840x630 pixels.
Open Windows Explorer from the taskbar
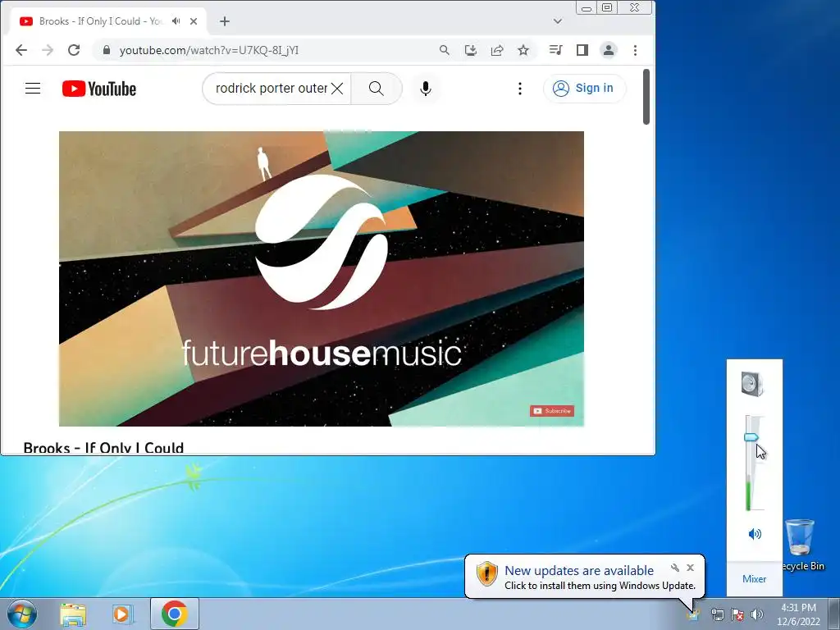tap(73, 614)
